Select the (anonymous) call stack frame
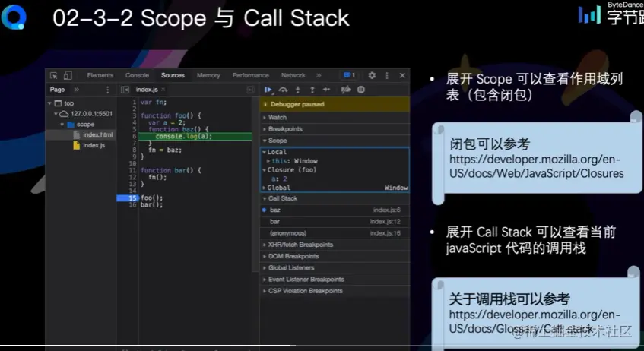The height and width of the screenshot is (351, 644). tap(335, 233)
